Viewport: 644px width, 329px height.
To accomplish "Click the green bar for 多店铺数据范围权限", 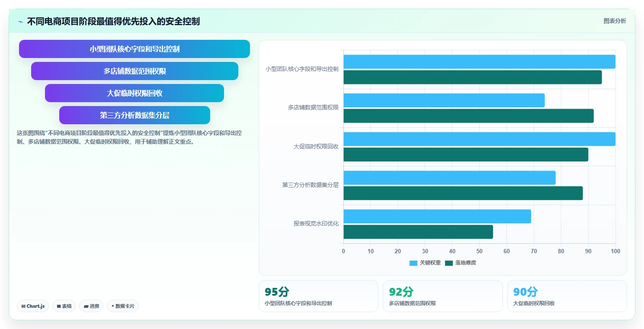I will coord(468,116).
